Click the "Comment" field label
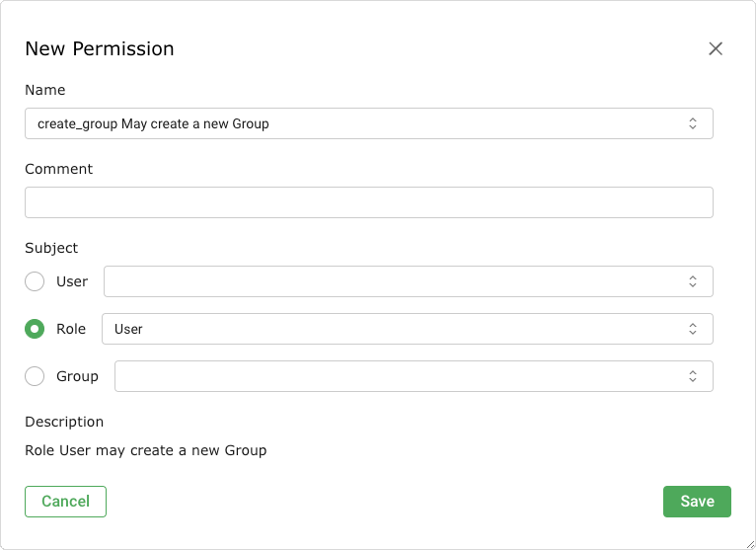 point(58,169)
